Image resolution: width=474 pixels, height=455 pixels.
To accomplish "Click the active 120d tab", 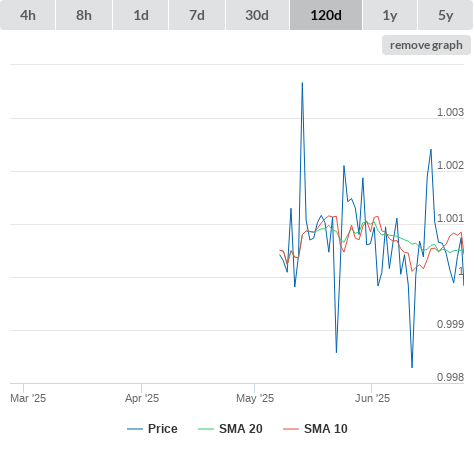I will [326, 15].
